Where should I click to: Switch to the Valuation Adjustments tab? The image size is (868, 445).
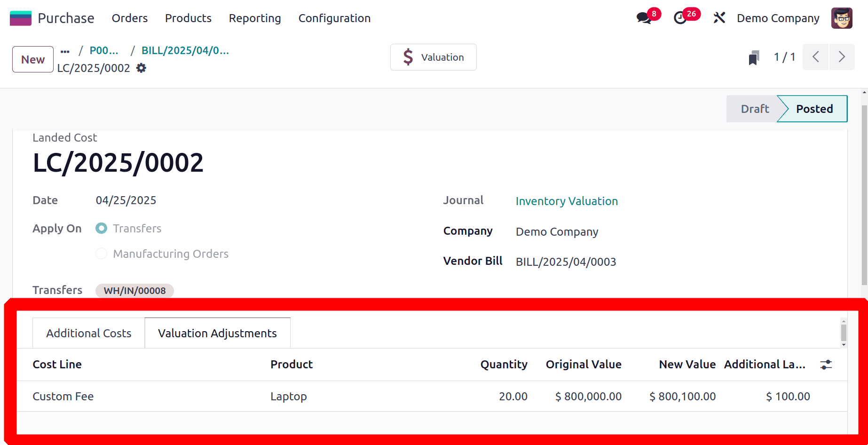tap(217, 333)
